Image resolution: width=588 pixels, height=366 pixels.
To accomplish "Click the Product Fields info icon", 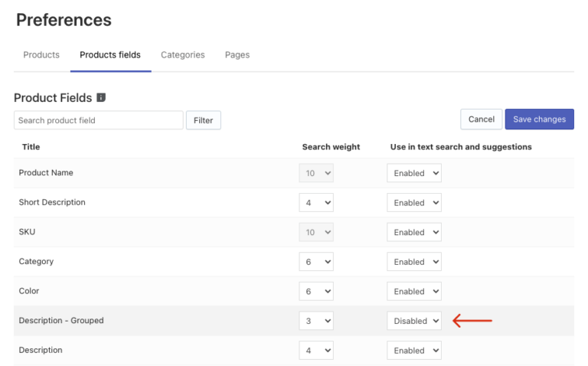I will coord(101,97).
